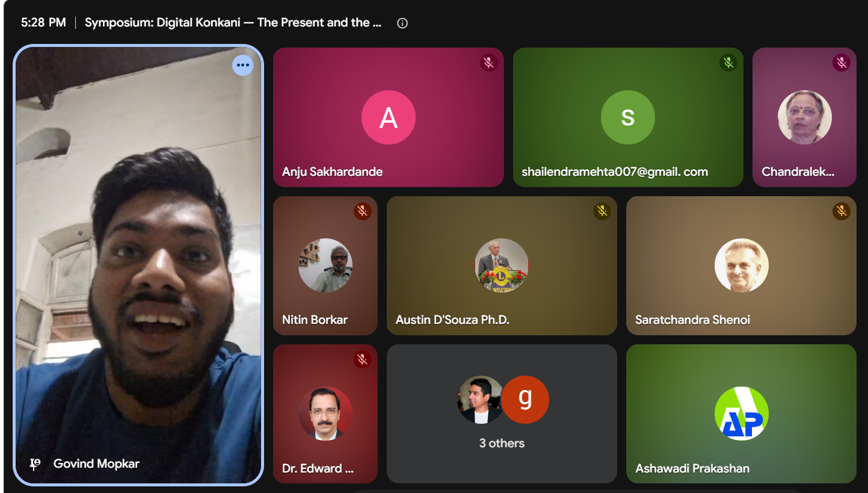This screenshot has width=868, height=493.
Task: Click the name label 'Nitin Borkar'
Action: (315, 320)
